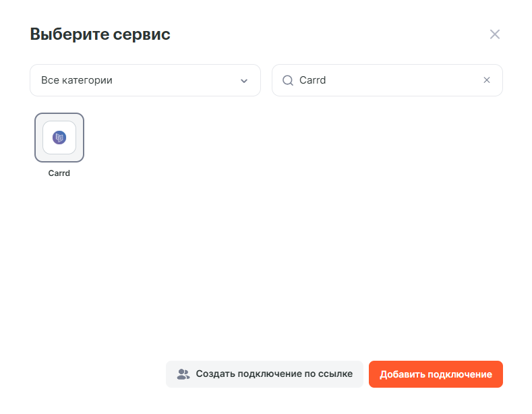532x414 pixels.
Task: Clear the Carrd search query
Action: click(487, 80)
